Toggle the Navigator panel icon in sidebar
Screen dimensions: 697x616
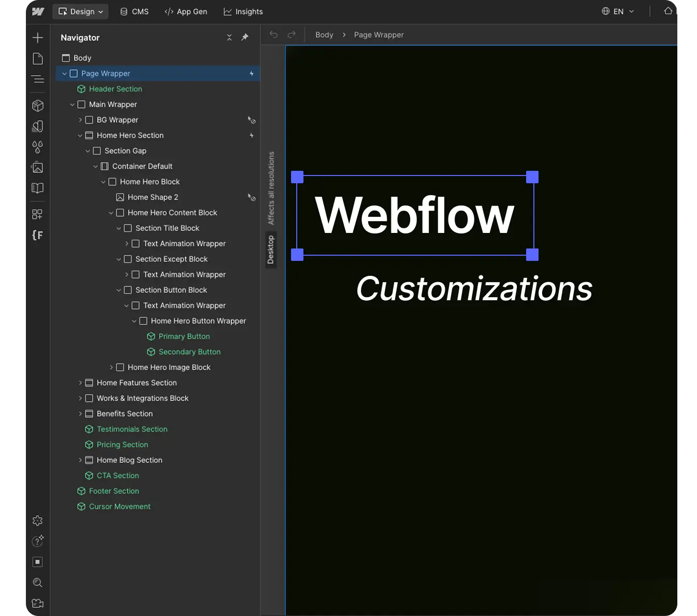38,79
